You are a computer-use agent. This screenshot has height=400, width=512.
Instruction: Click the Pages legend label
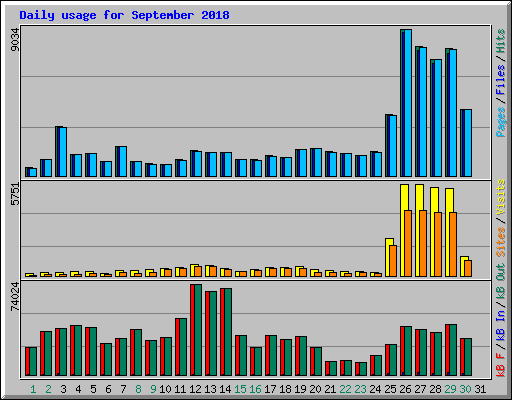(501, 122)
